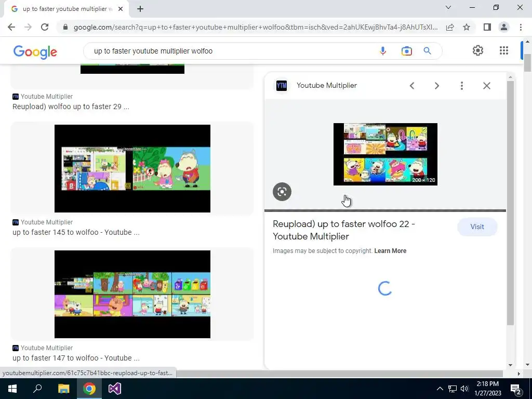Open the 200 × 120 preview image
The height and width of the screenshot is (399, 532).
coord(385,154)
